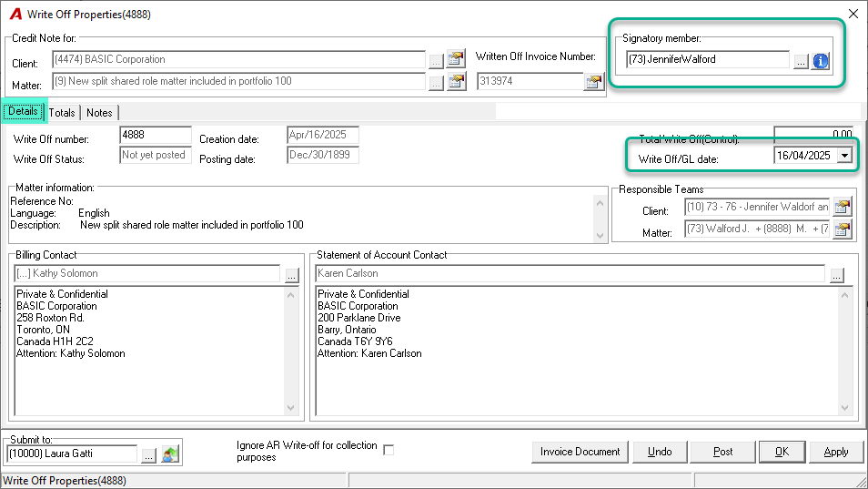Image resolution: width=868 pixels, height=489 pixels.
Task: Open client properties icon beside BASIC Corporation
Action: 456,58
